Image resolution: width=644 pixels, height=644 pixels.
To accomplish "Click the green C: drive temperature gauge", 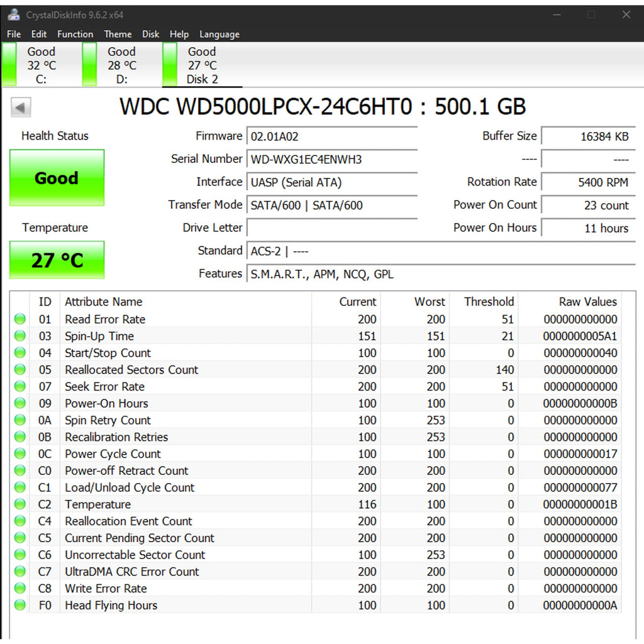I will (9, 63).
